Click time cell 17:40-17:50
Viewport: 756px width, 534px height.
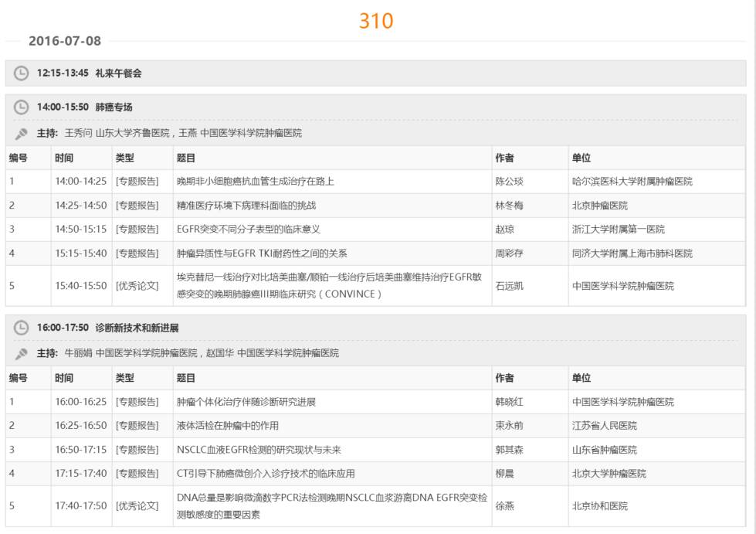(80, 505)
